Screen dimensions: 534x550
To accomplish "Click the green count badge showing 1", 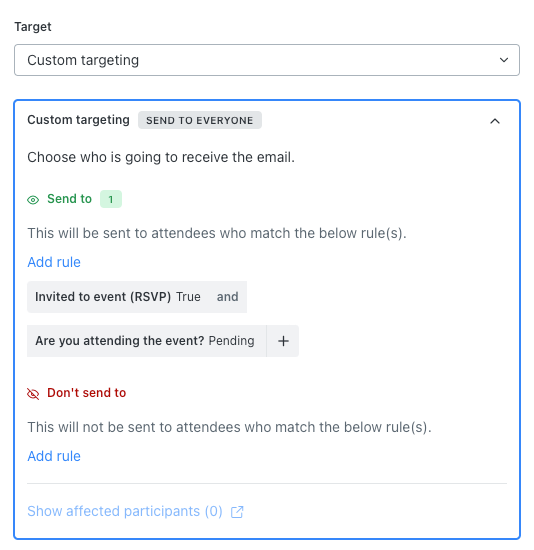I will click(111, 199).
